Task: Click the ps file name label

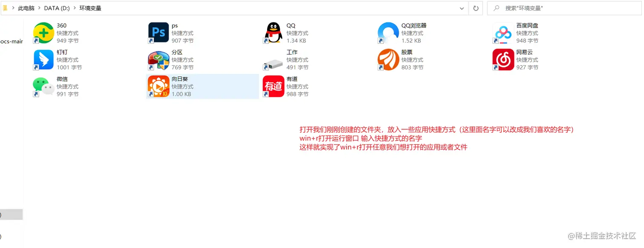Action: pyautogui.click(x=175, y=26)
